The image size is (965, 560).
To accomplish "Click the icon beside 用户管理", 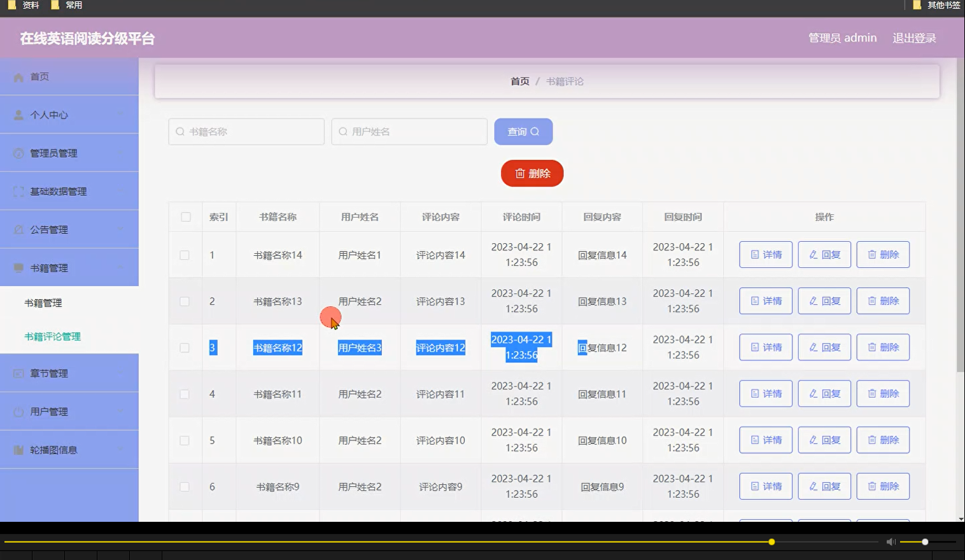I will coord(19,412).
